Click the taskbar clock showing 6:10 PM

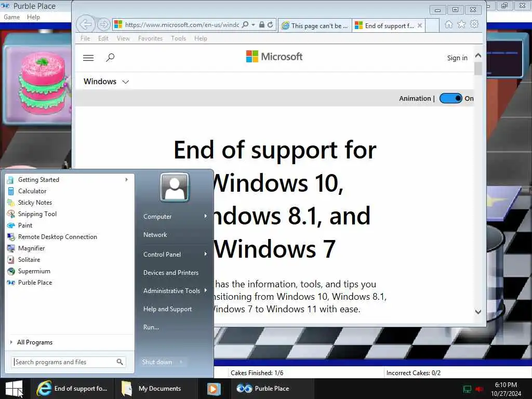tap(506, 389)
